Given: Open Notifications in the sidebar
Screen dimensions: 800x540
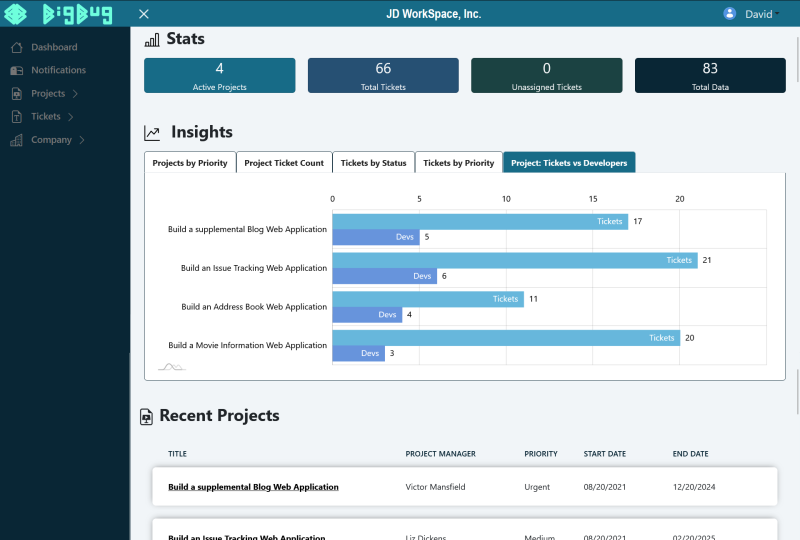Looking at the screenshot, I should pos(58,70).
